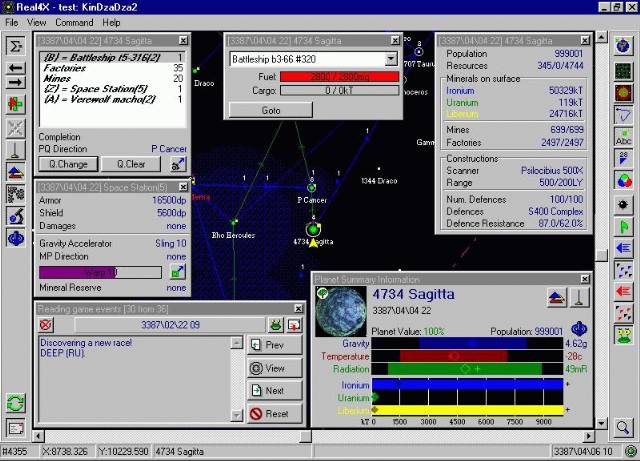Toggle the blue arrow filter icon
This screenshot has width=640, height=461.
[x=623, y=248]
